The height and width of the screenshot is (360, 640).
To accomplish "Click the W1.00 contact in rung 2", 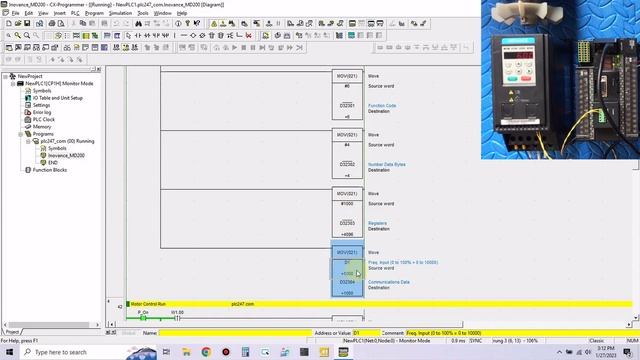I will (x=177, y=318).
